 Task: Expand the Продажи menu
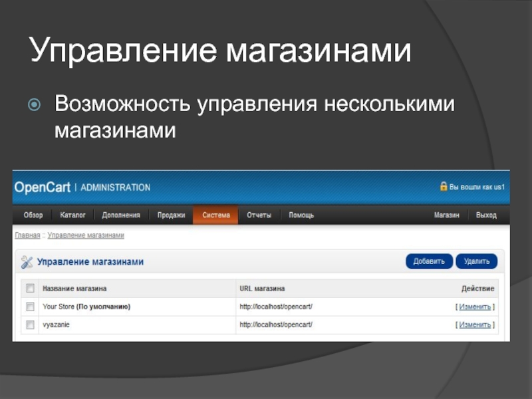pyautogui.click(x=171, y=215)
